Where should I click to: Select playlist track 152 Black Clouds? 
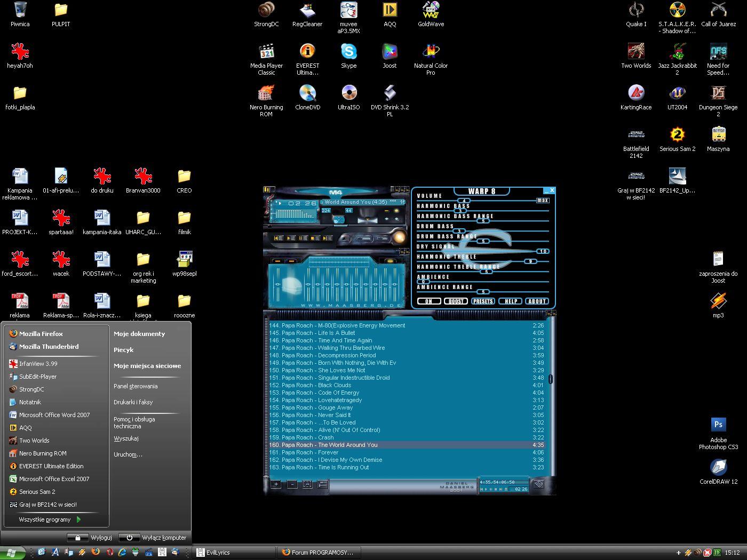tap(407, 385)
